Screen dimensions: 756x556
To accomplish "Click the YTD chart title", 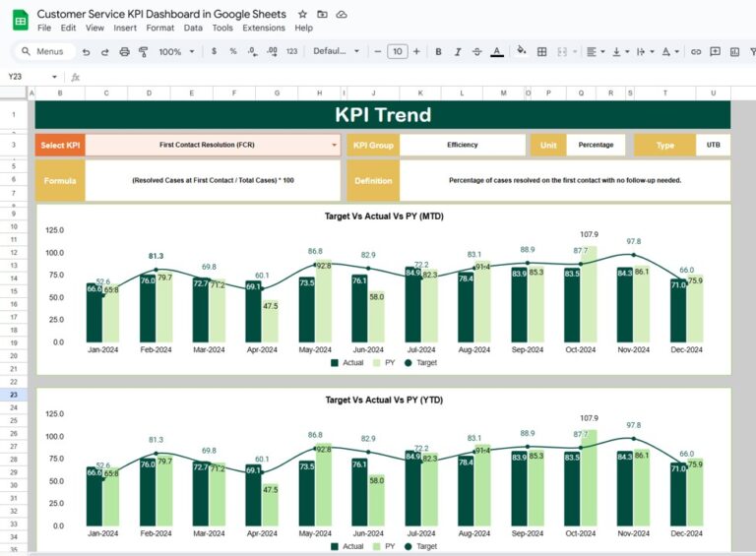I will point(384,400).
